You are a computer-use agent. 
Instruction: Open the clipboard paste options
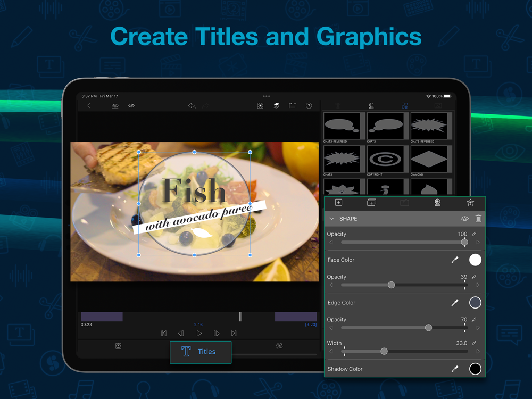(x=293, y=106)
